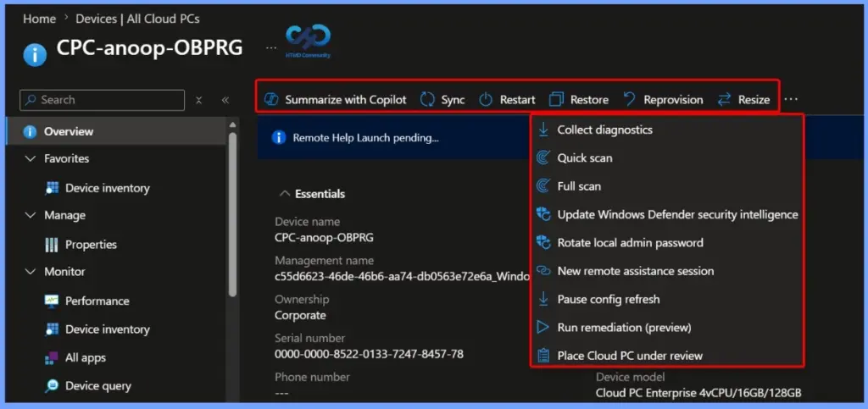Open the toolbar overflow ellipsis menu
The height and width of the screenshot is (409, 868).
pyautogui.click(x=792, y=99)
